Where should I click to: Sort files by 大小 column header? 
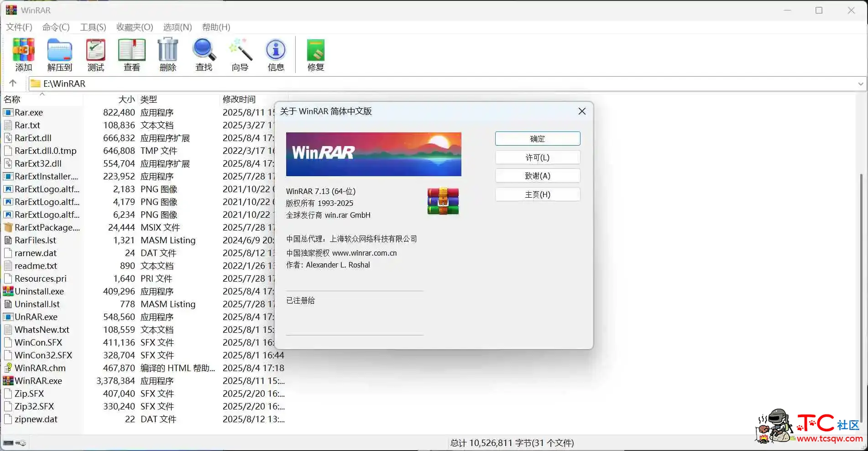[111, 99]
